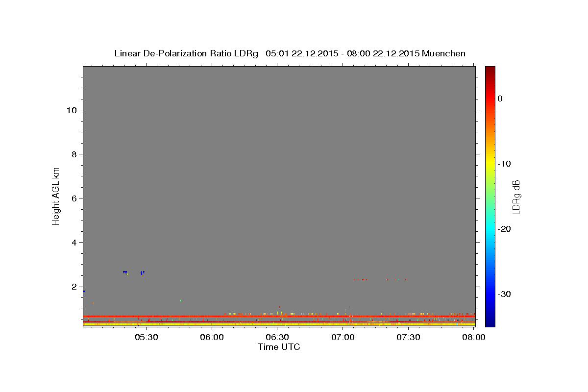
Task: Click the height tick label '10'
Action: pos(72,110)
